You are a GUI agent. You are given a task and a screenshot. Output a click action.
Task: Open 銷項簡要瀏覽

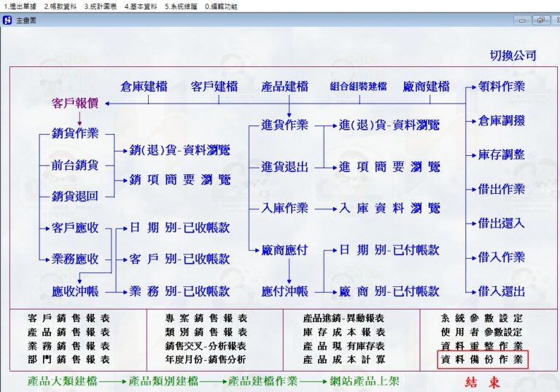[179, 179]
